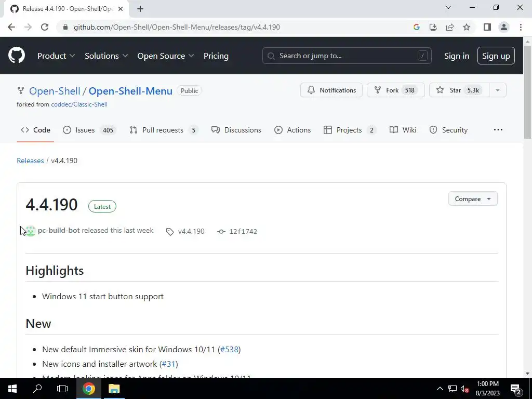
Task: Click the pc-build-bot avatar
Action: [31, 231]
